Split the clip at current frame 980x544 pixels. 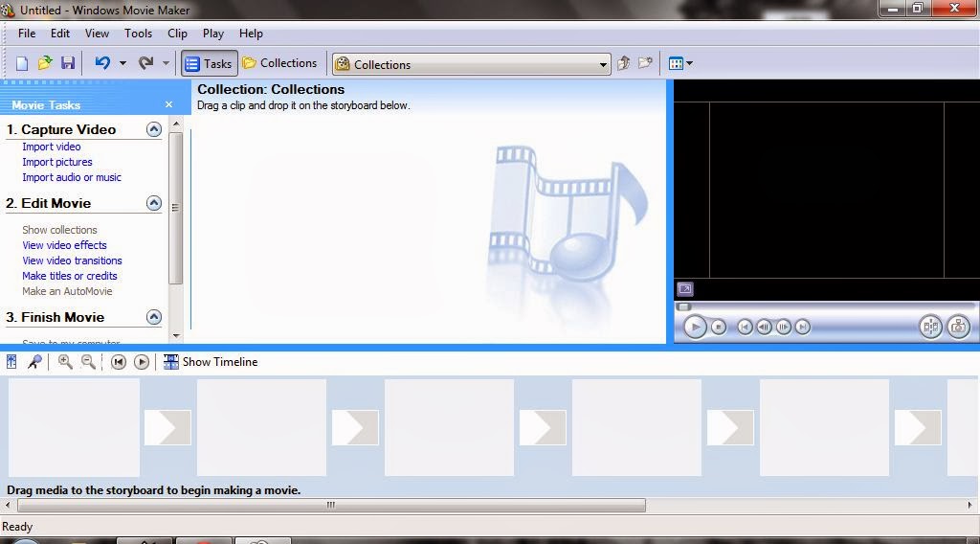[930, 327]
